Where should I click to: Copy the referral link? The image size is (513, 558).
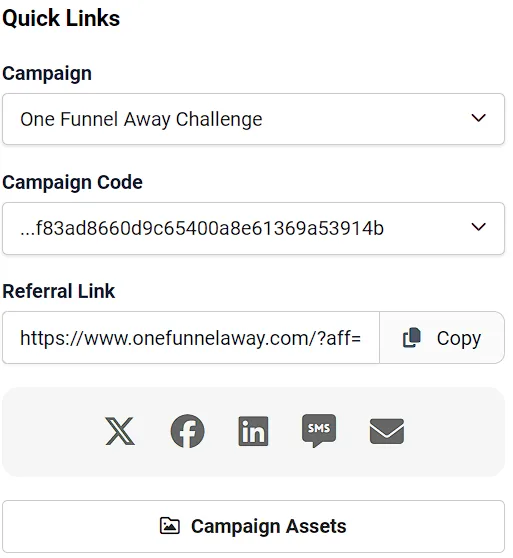442,338
